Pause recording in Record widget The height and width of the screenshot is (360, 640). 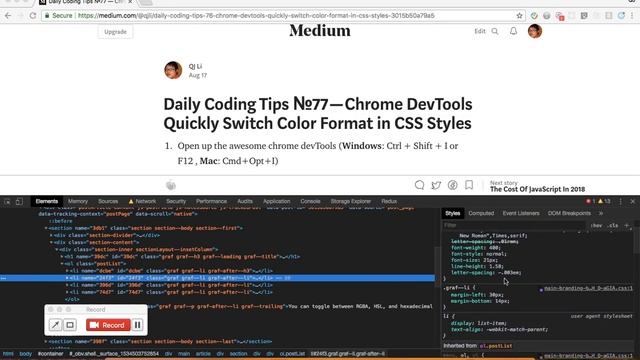tap(138, 325)
